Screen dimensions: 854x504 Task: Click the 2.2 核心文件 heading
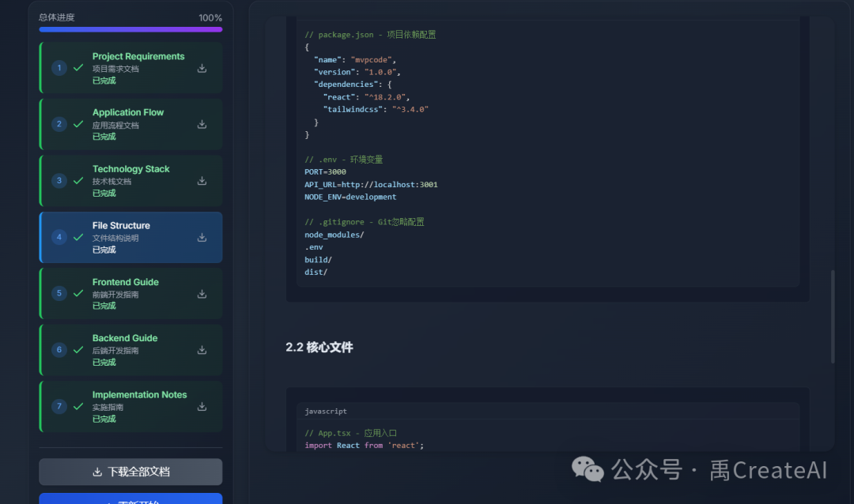[x=319, y=348]
